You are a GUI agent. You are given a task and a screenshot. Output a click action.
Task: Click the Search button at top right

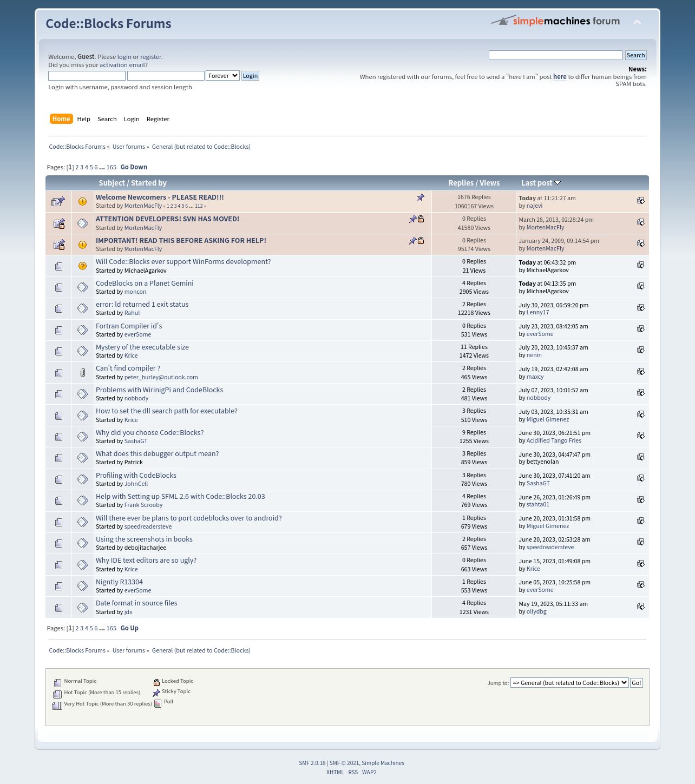tap(635, 55)
